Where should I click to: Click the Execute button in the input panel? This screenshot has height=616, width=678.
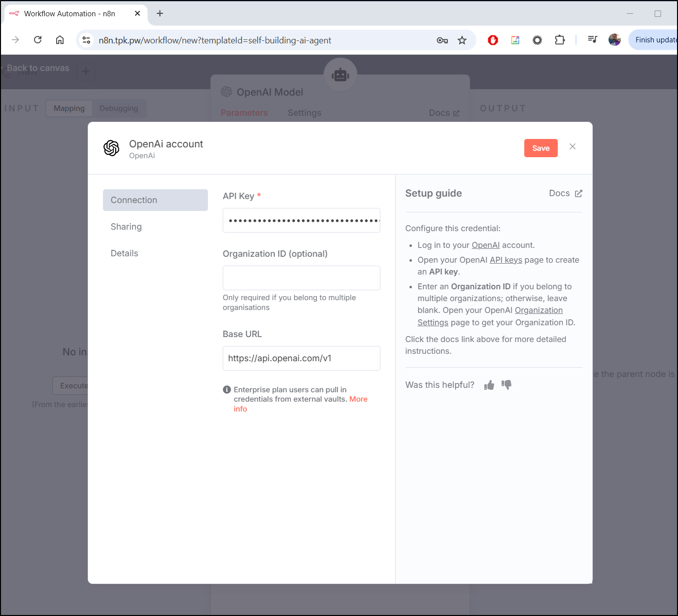[x=70, y=386]
